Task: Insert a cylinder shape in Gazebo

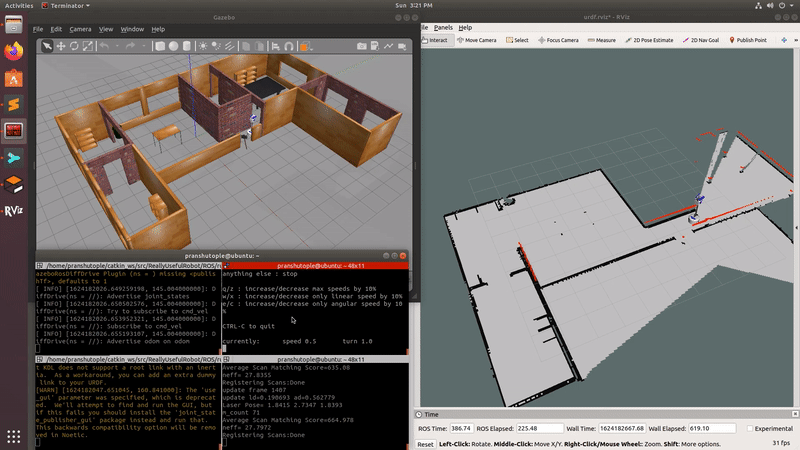Action: (187, 46)
